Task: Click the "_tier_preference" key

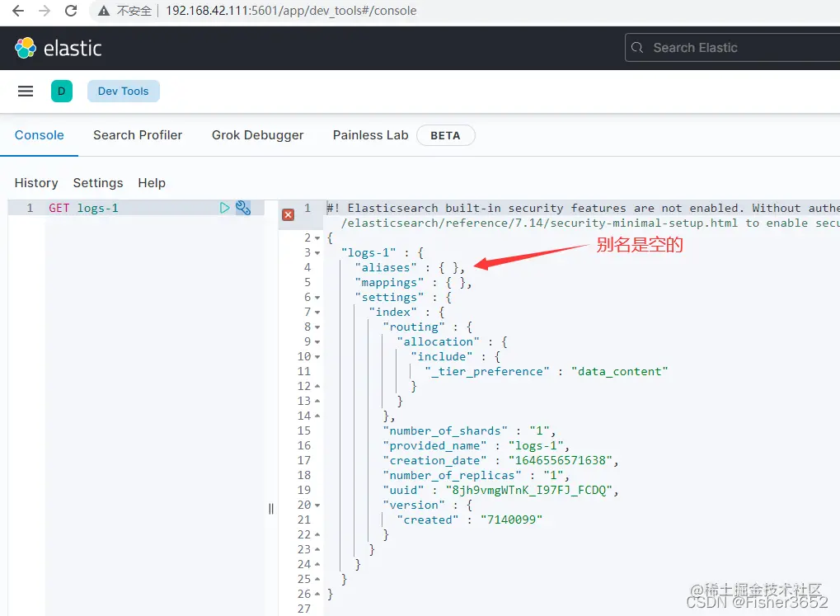Action: [x=487, y=372]
